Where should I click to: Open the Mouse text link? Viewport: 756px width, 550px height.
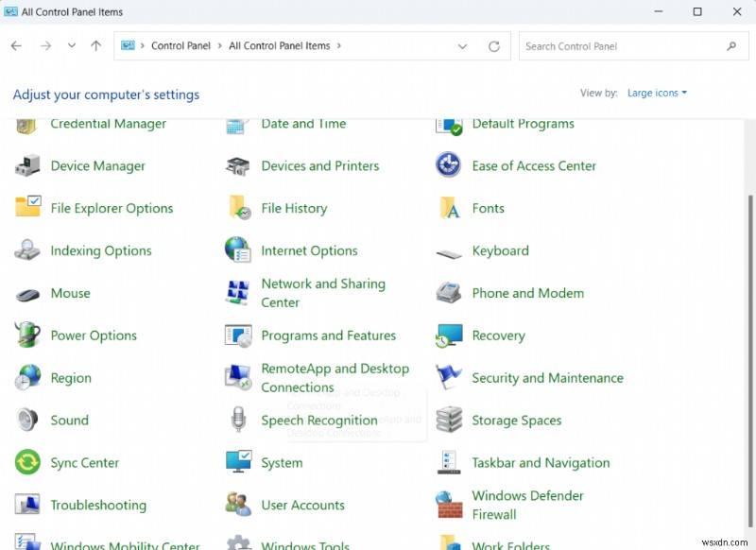(70, 293)
